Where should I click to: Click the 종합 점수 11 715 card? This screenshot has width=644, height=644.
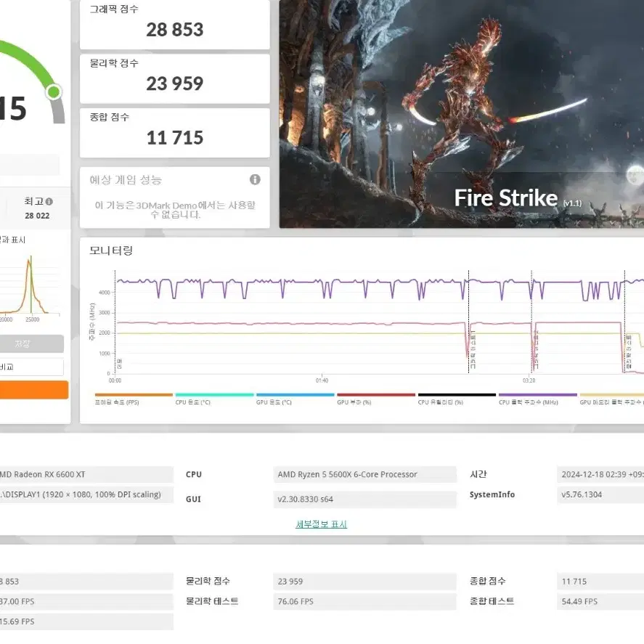click(x=174, y=133)
